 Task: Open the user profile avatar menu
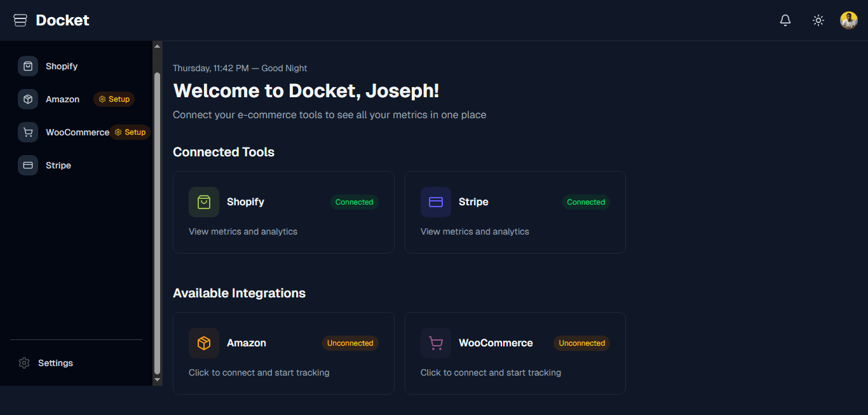click(848, 20)
